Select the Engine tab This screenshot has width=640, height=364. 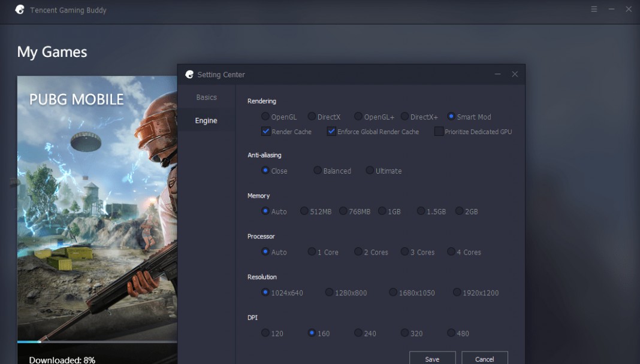pyautogui.click(x=207, y=120)
